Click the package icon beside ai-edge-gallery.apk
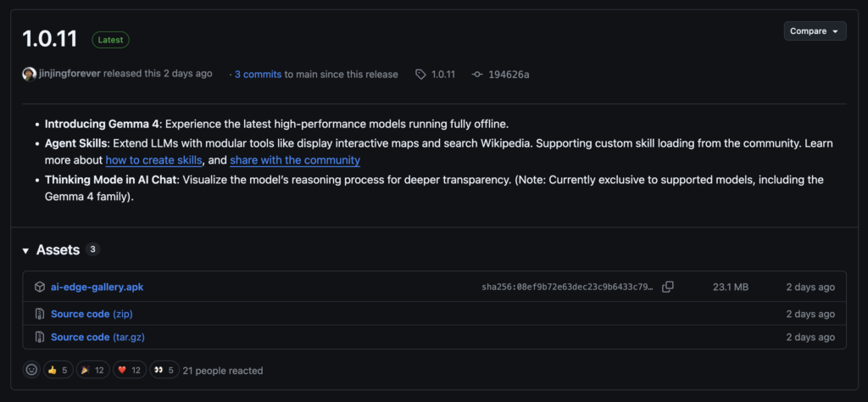Image resolution: width=868 pixels, height=402 pixels. 40,288
